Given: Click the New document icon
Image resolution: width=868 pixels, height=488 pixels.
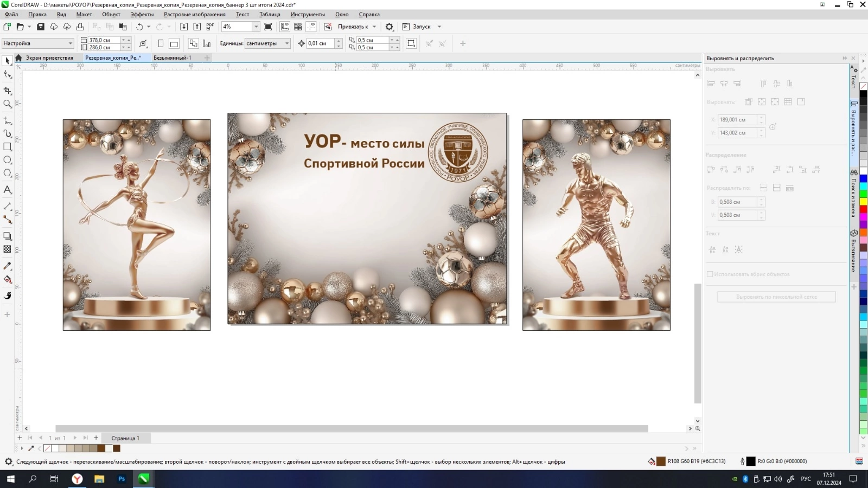Looking at the screenshot, I should [7, 27].
